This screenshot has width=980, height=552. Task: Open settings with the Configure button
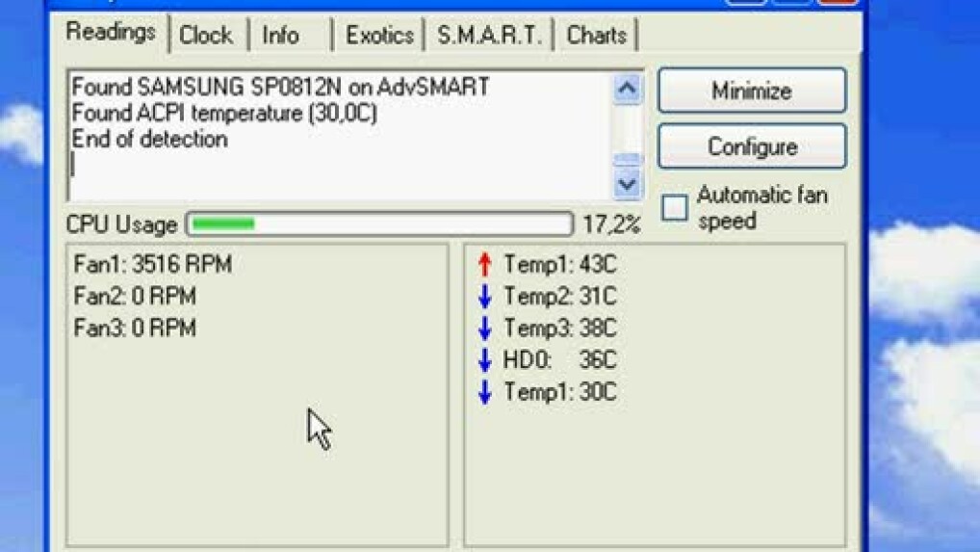point(752,147)
